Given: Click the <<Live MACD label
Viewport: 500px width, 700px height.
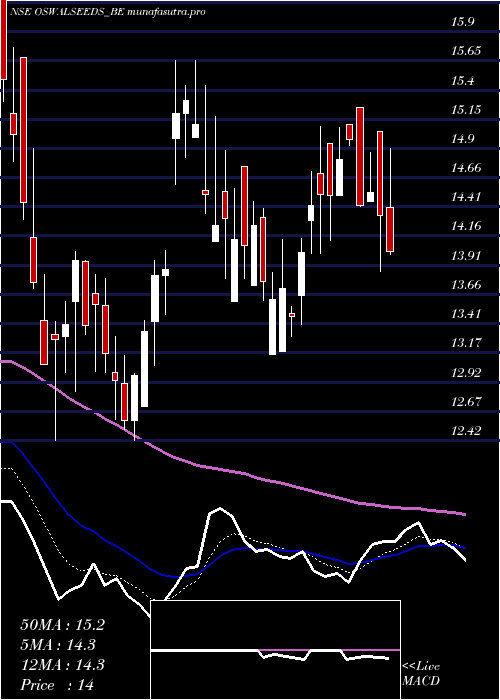Looking at the screenshot, I should [x=421, y=674].
